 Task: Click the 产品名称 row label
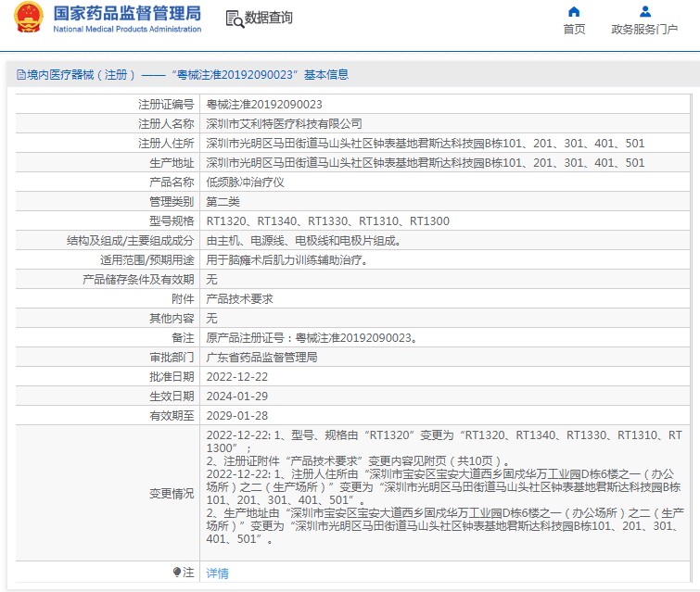click(x=172, y=182)
